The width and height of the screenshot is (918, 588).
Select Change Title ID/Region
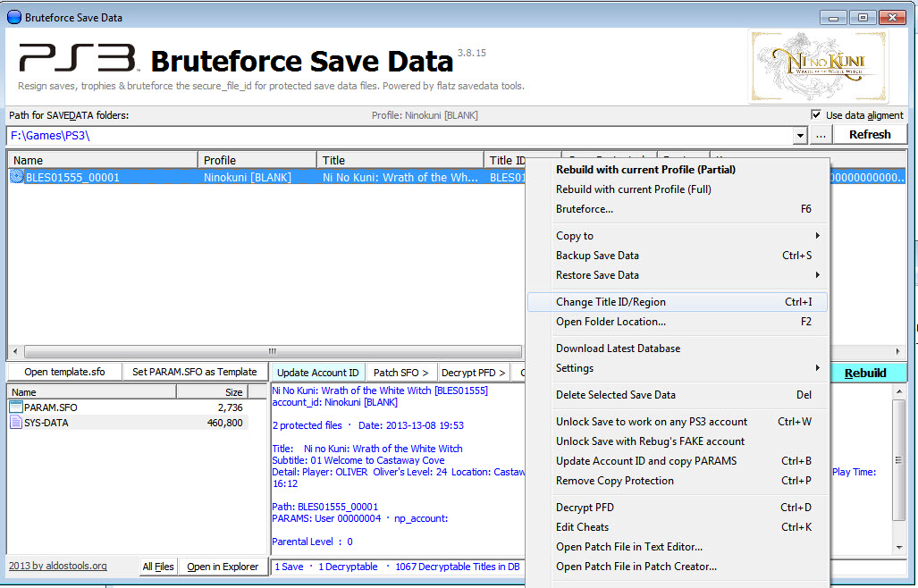pos(678,302)
